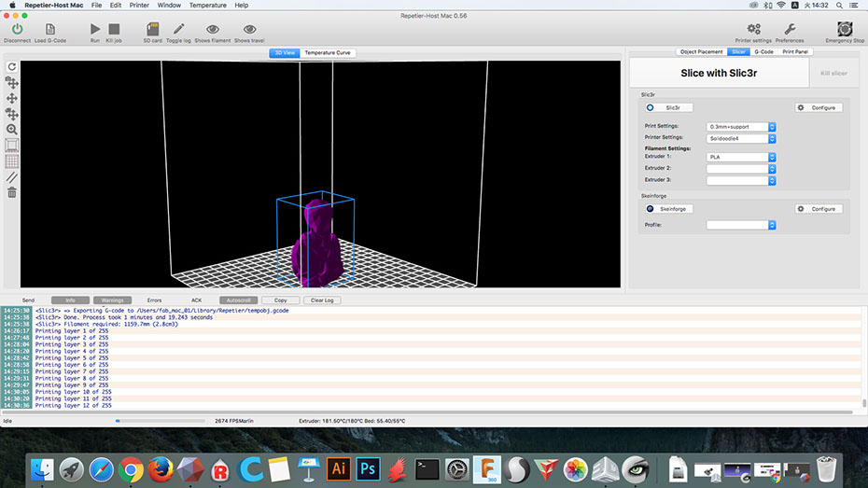Open the Extruder 2 filament dropdown
The image size is (868, 488).
tap(741, 169)
